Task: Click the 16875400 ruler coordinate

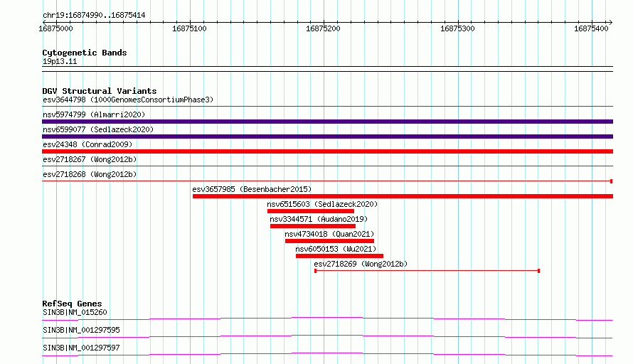Action: click(x=591, y=28)
